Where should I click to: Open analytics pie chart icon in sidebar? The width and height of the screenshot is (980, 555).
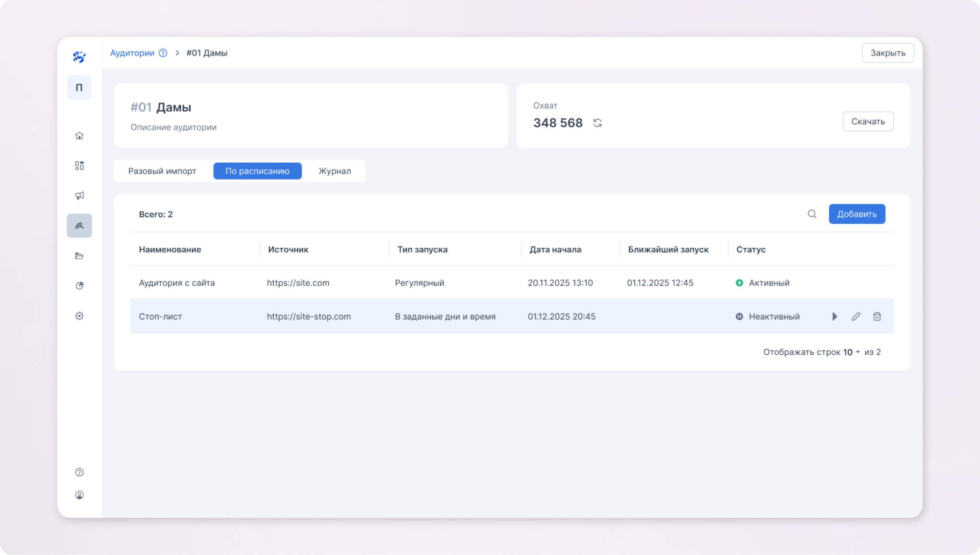pyautogui.click(x=79, y=286)
